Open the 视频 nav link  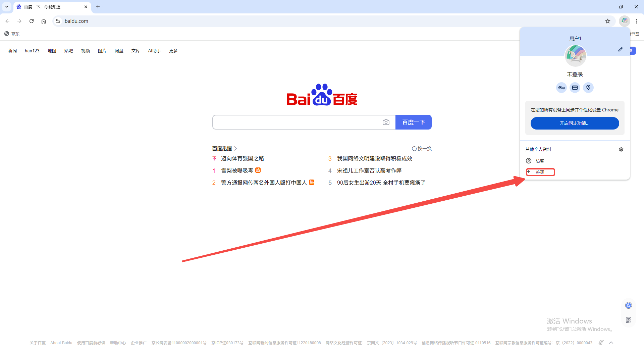(x=86, y=51)
